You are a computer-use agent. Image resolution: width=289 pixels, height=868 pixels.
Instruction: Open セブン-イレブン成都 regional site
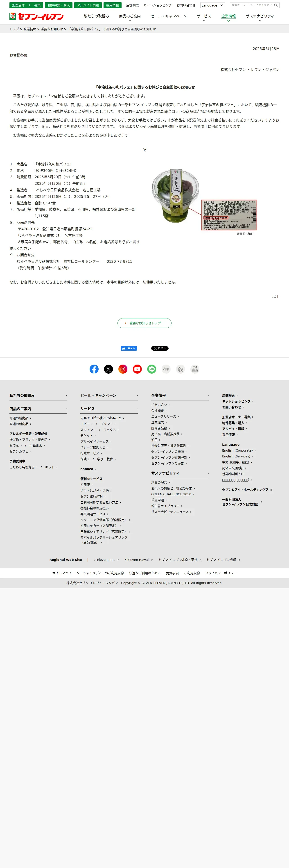pos(224,560)
